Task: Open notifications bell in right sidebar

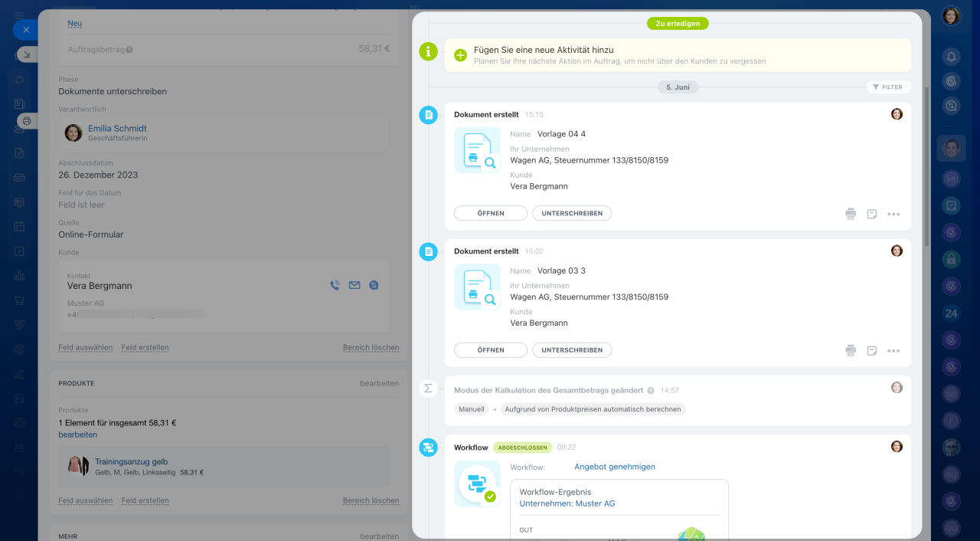Action: [951, 57]
